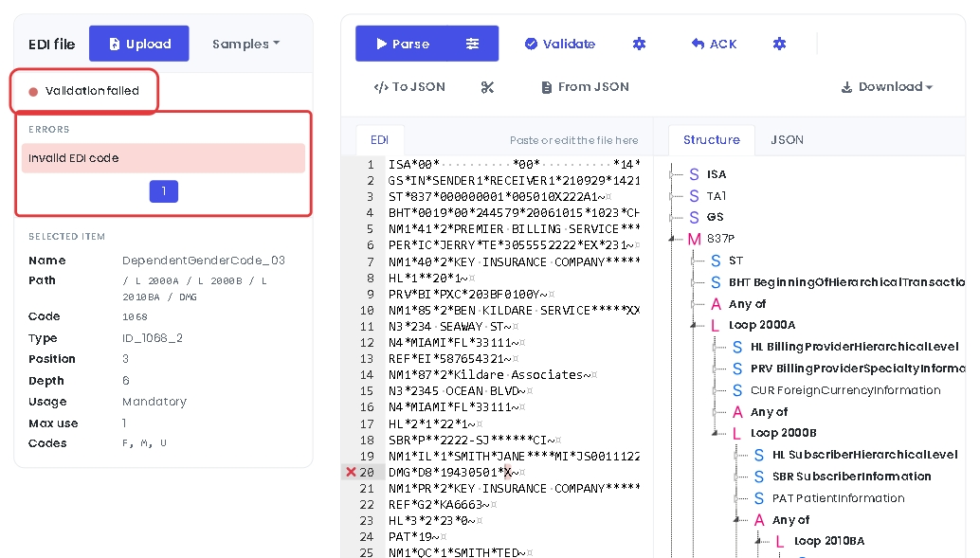Select HL BillingProviderHierarchicalLevel node
The image size is (980, 558).
click(854, 347)
